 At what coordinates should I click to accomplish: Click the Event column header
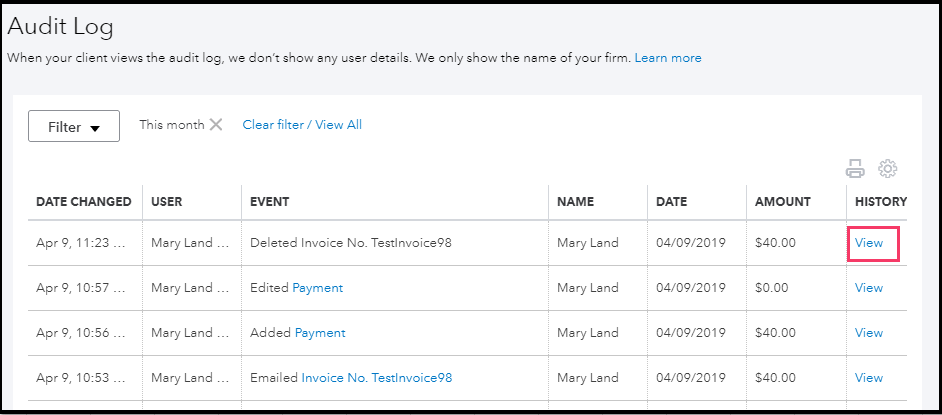(x=269, y=202)
